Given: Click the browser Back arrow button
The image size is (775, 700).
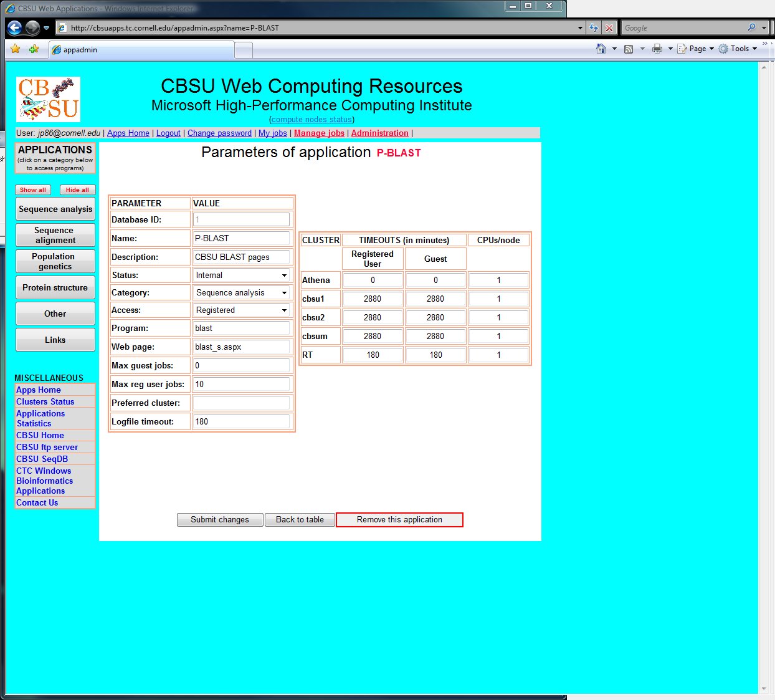Looking at the screenshot, I should (15, 28).
